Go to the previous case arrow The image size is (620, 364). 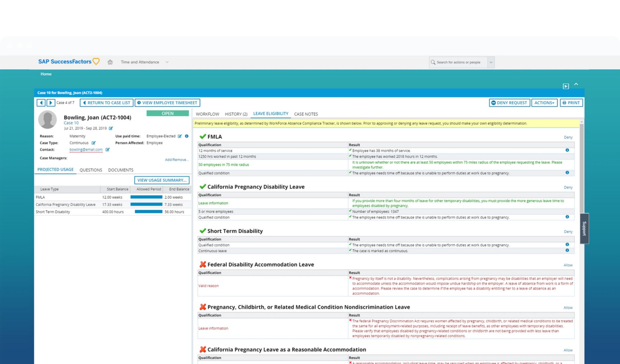point(41,103)
